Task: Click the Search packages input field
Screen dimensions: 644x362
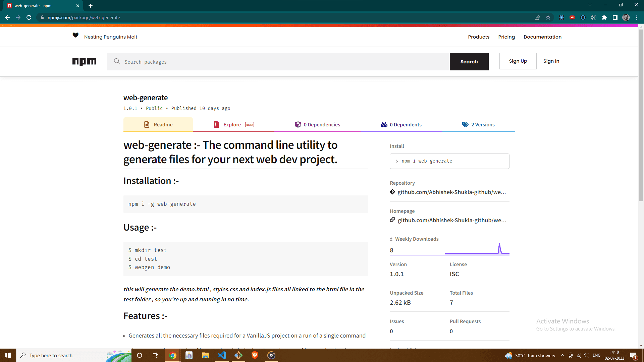Action: tap(278, 61)
